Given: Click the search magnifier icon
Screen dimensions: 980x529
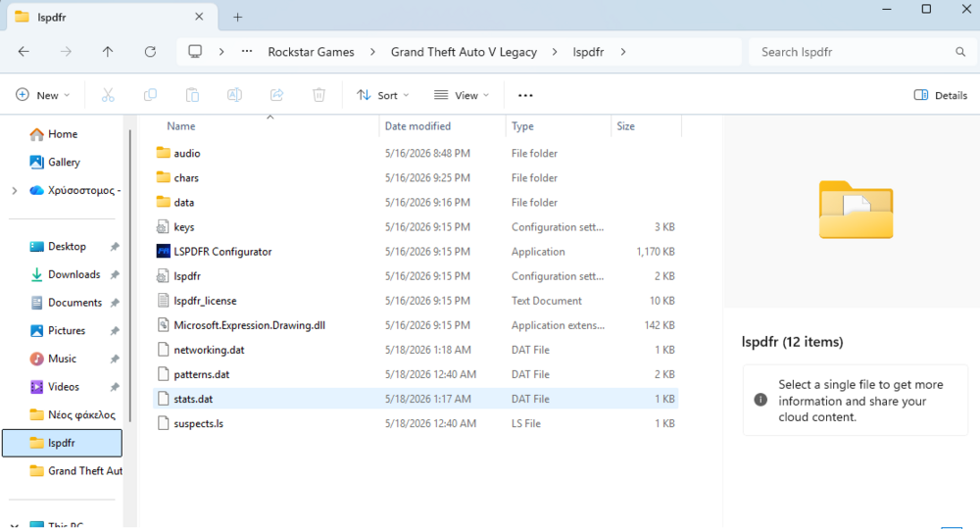Looking at the screenshot, I should coord(960,52).
